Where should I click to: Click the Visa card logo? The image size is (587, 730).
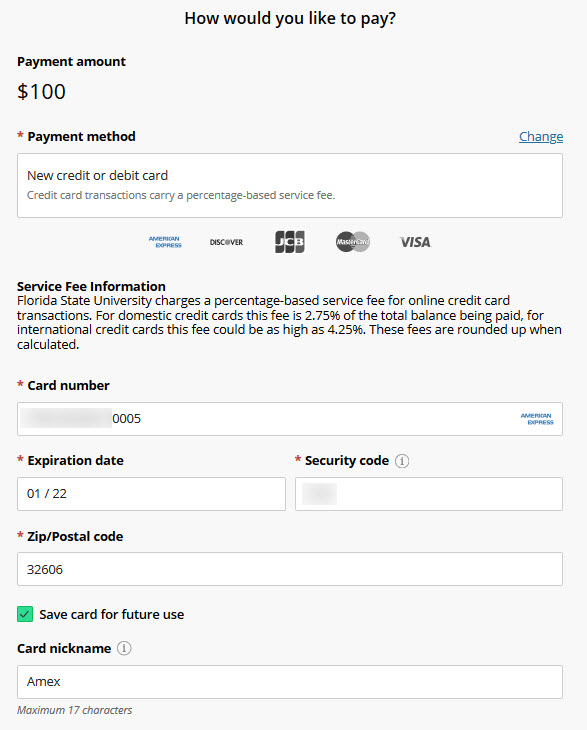tap(416, 242)
